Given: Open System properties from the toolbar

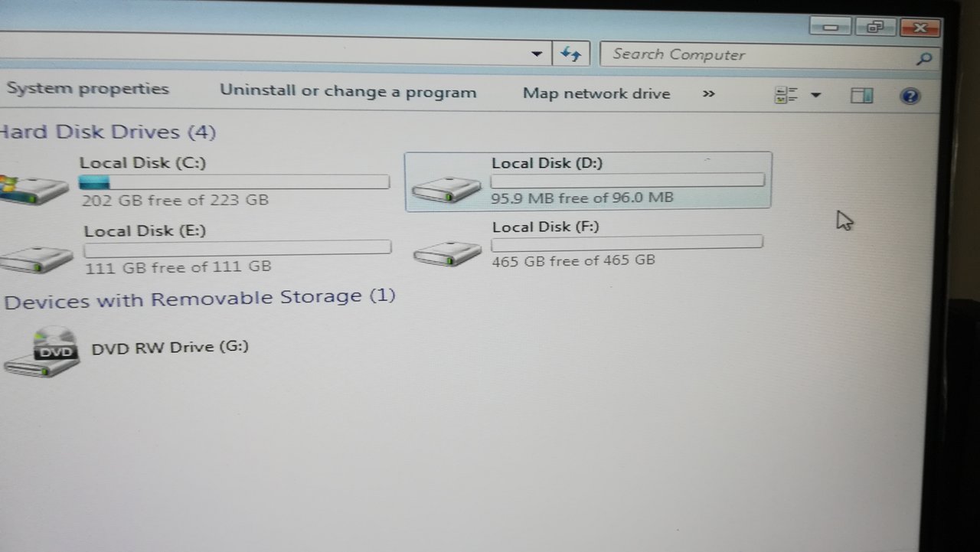Looking at the screenshot, I should point(87,89).
